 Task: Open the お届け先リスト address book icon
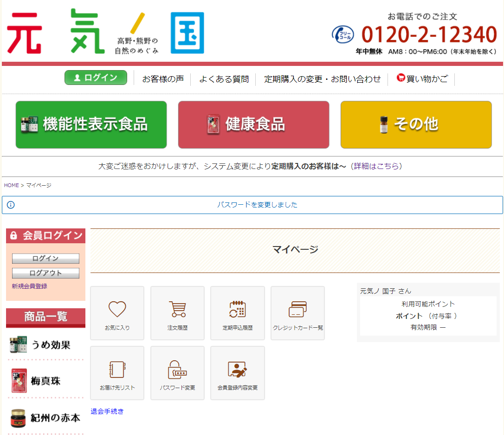[x=117, y=373]
